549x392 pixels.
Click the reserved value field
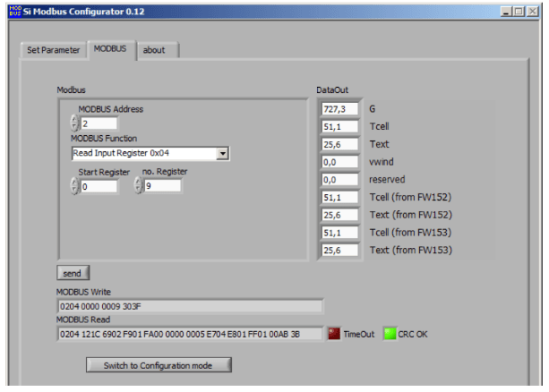click(x=339, y=180)
